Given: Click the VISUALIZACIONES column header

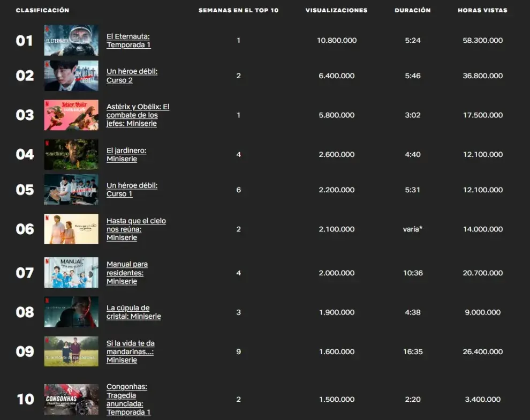Looking at the screenshot, I should click(337, 11).
